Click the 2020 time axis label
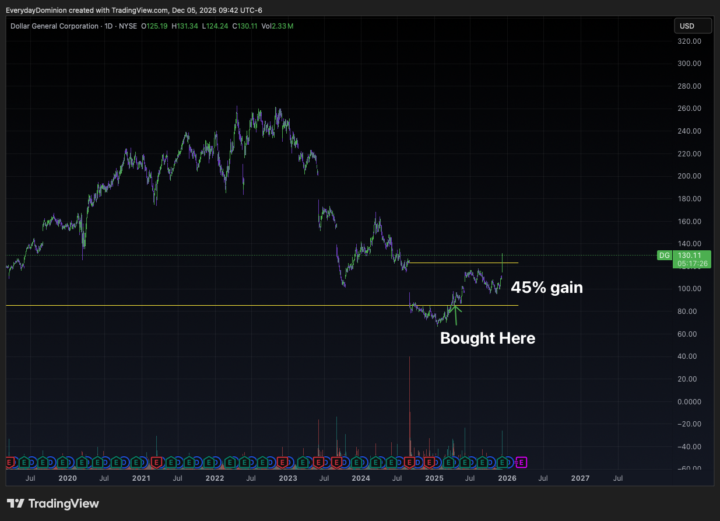 68,478
